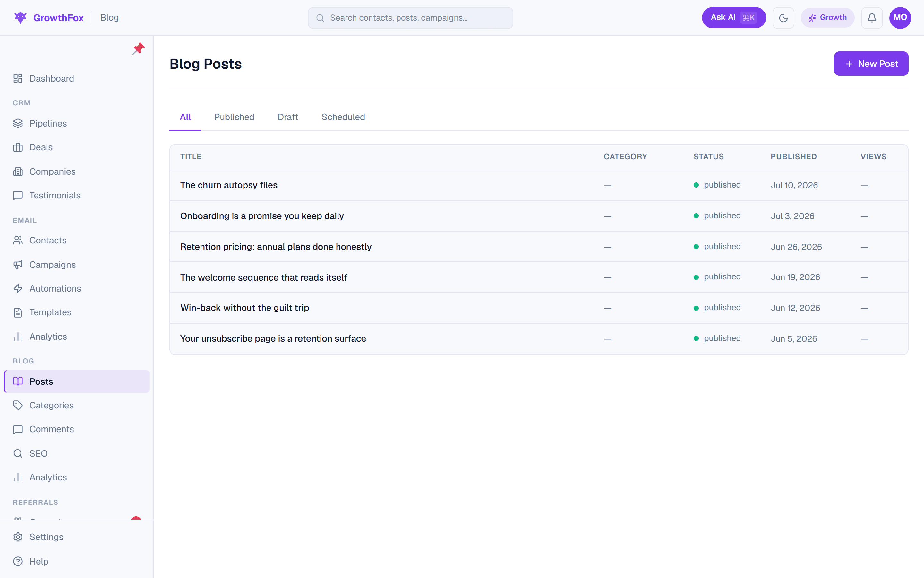Open 'Retention pricing: annual plans done honestly'
Screen dimensions: 924x578
click(276, 247)
